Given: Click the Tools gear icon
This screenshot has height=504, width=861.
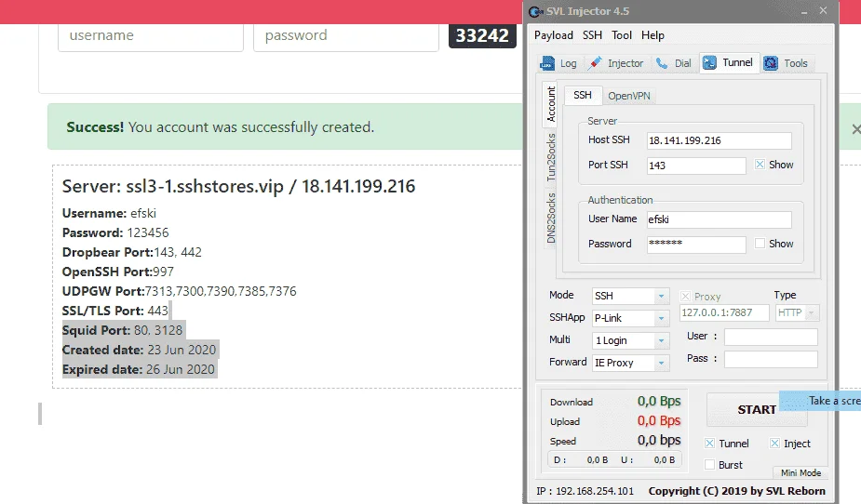Looking at the screenshot, I should (771, 63).
